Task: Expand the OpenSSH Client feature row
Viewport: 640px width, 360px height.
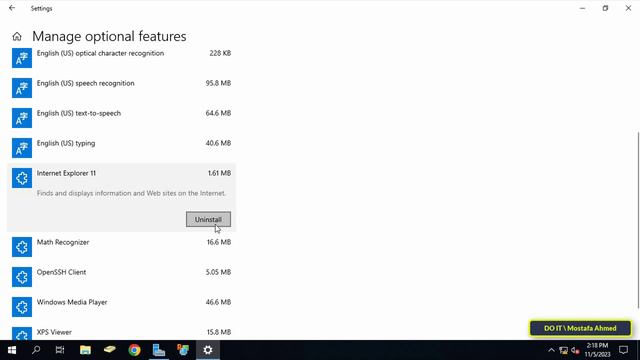Action: pyautogui.click(x=121, y=277)
